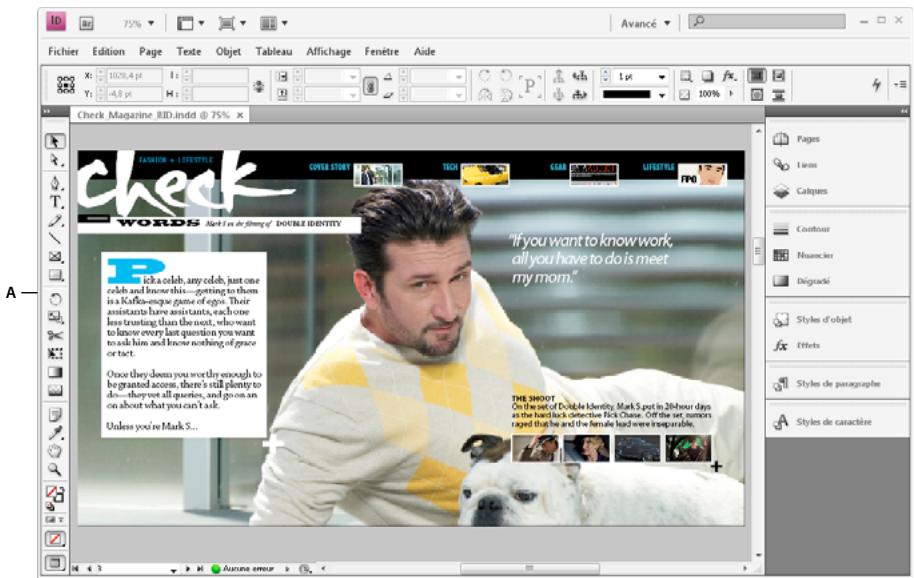Select the Rotate tool

[55, 299]
